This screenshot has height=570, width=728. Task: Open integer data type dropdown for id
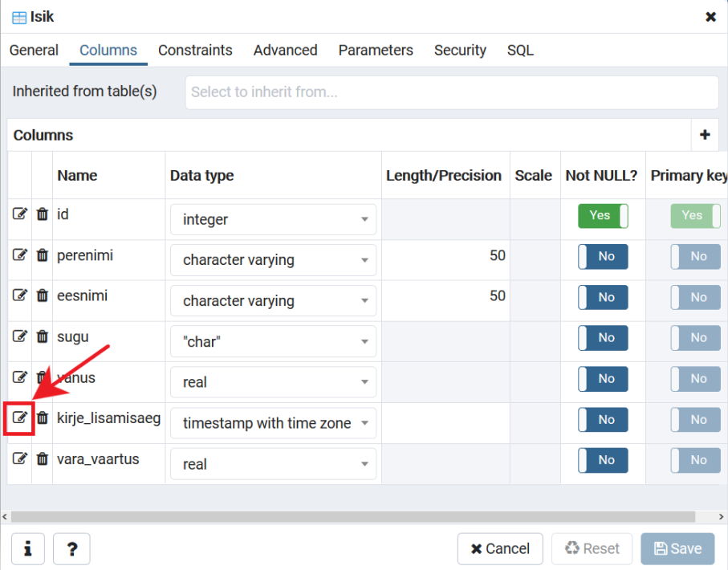pos(273,219)
